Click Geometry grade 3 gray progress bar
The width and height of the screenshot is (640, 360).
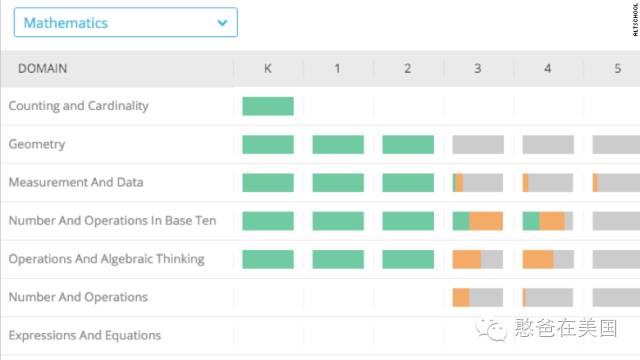pos(478,144)
